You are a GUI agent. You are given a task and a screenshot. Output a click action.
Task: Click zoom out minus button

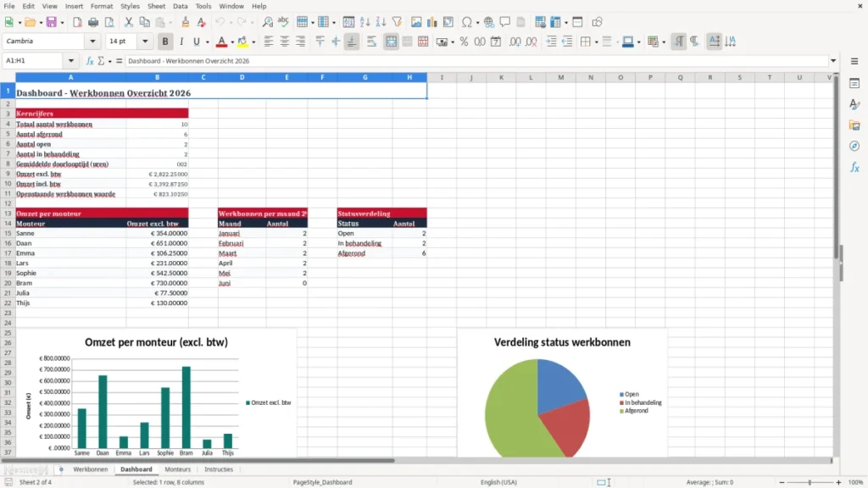click(x=782, y=482)
